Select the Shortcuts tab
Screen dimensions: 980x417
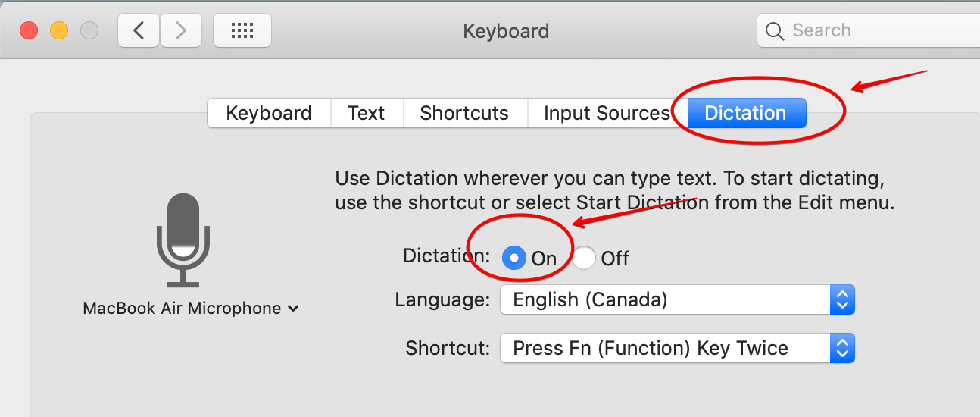coord(464,113)
